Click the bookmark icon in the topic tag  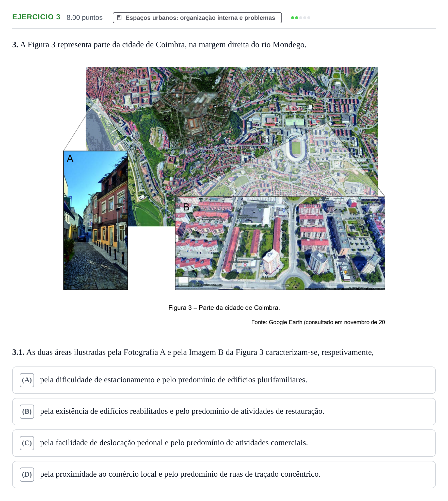pyautogui.click(x=119, y=18)
